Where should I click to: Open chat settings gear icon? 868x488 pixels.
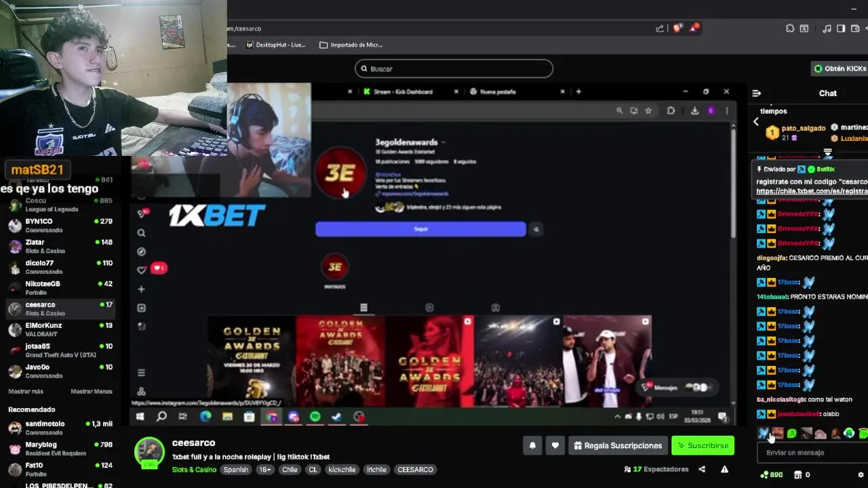(x=861, y=474)
